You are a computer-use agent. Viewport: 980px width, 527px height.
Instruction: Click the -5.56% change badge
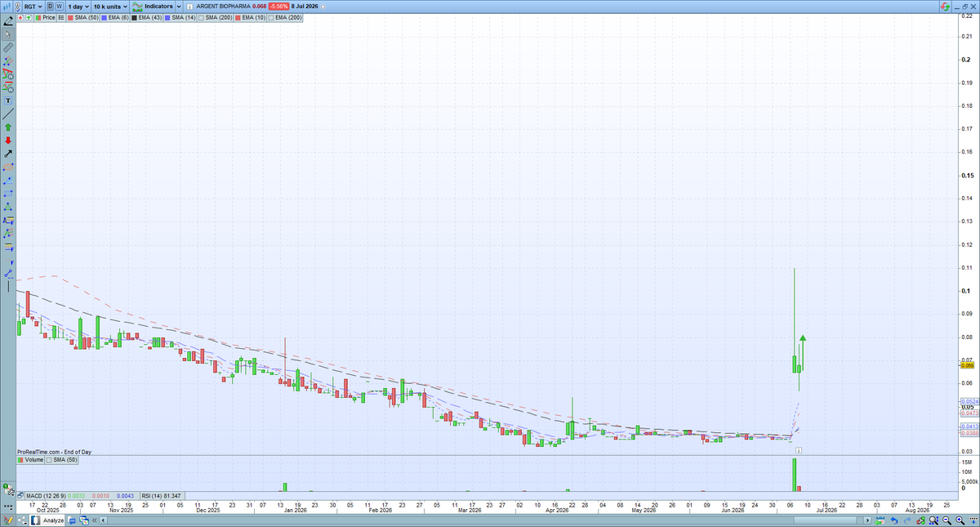click(x=280, y=7)
